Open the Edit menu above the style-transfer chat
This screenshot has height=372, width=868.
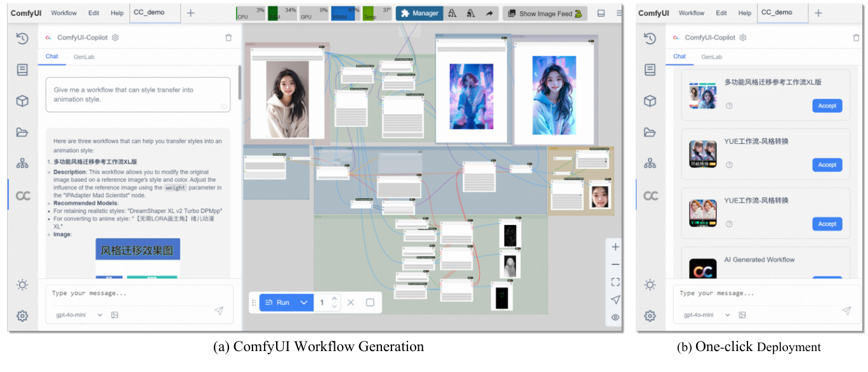[94, 13]
